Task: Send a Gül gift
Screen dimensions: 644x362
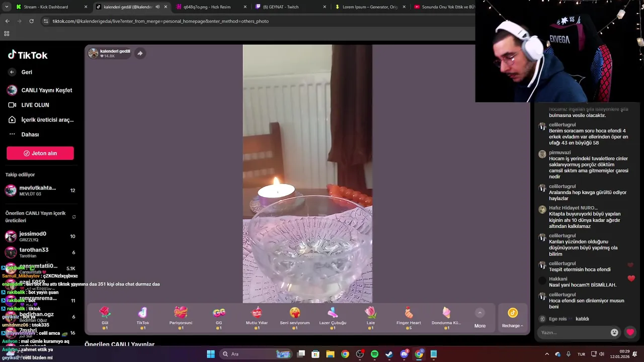Action: (105, 319)
